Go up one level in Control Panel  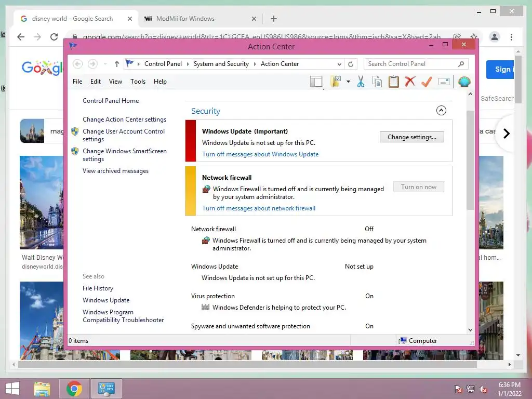[x=117, y=64]
